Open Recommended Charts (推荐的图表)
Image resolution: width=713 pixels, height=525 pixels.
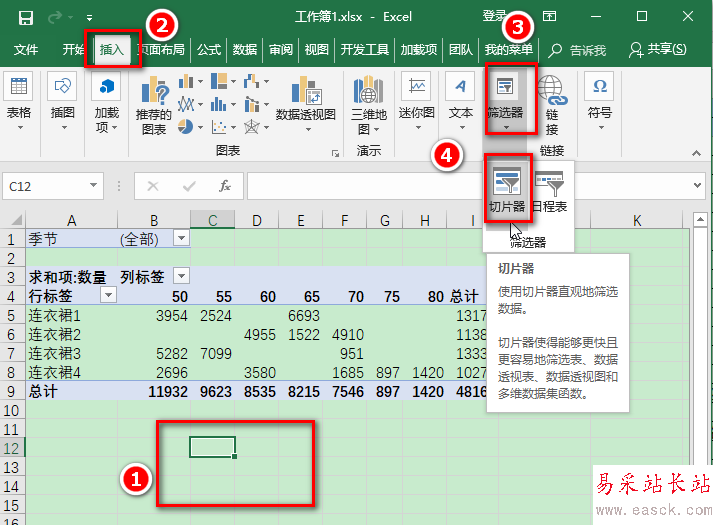click(x=154, y=105)
